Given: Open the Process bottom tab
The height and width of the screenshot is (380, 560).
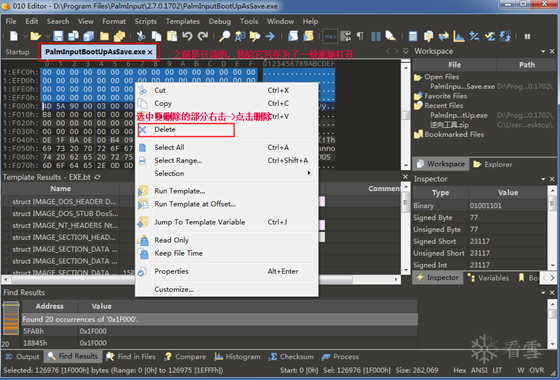Looking at the screenshot, I should click(x=340, y=356).
